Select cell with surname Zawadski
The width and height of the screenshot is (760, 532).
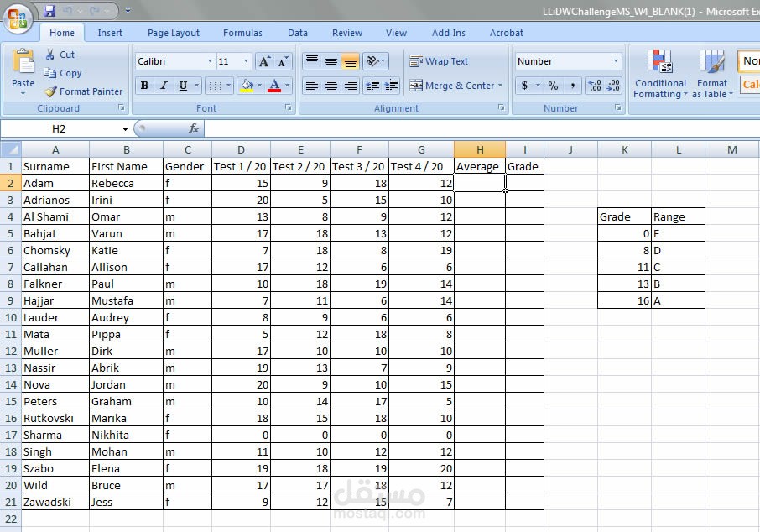tap(55, 502)
